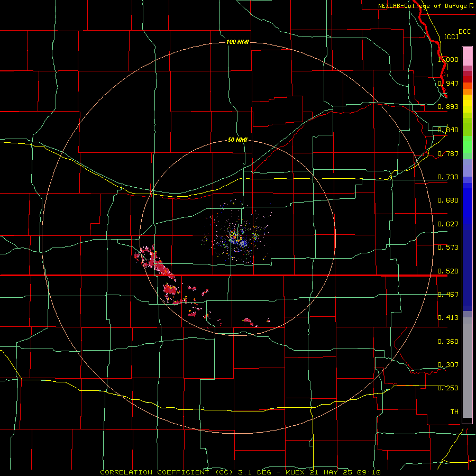The image size is (476, 476).
Task: Click the TH label in the legend
Action: (x=454, y=412)
